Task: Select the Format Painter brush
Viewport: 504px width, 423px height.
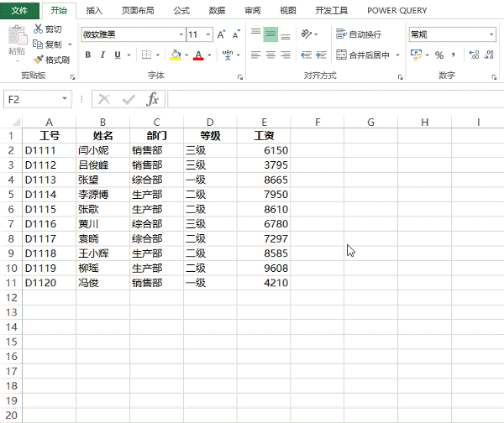Action: click(38, 60)
